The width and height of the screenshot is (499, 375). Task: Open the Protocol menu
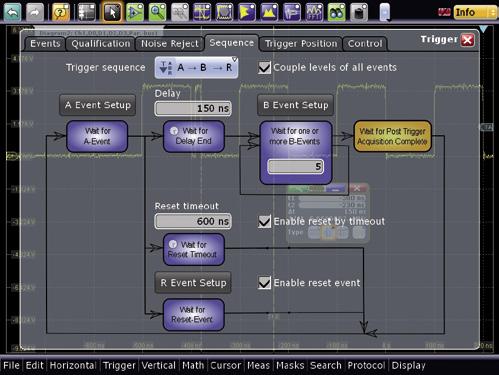coord(366,365)
